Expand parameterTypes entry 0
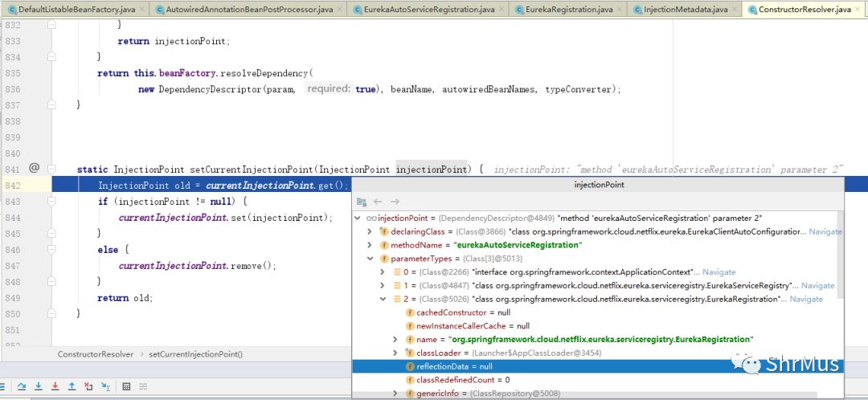 pyautogui.click(x=382, y=272)
